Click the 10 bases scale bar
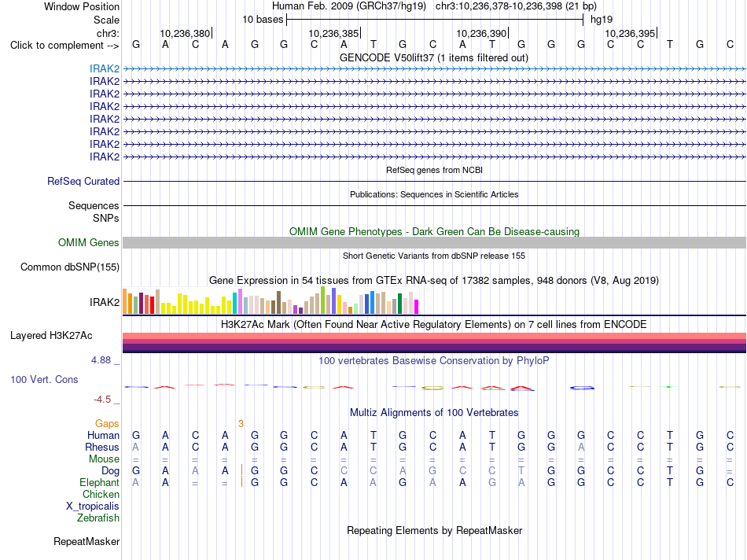This screenshot has width=747, height=560. (x=435, y=20)
